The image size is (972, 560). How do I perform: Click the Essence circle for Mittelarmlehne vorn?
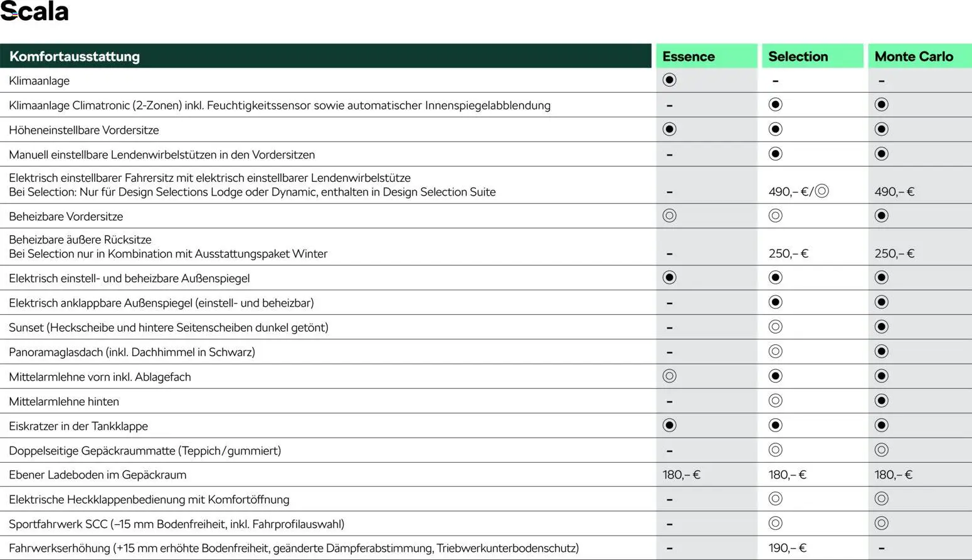pyautogui.click(x=669, y=376)
